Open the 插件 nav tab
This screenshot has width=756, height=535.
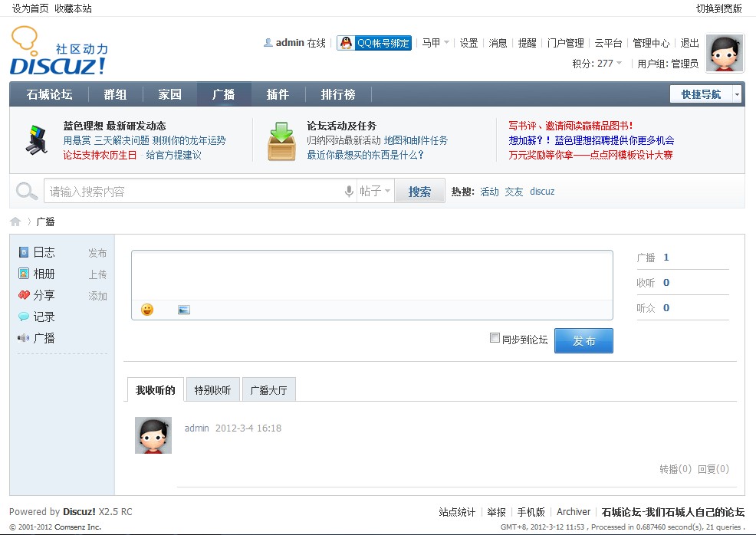pyautogui.click(x=278, y=94)
